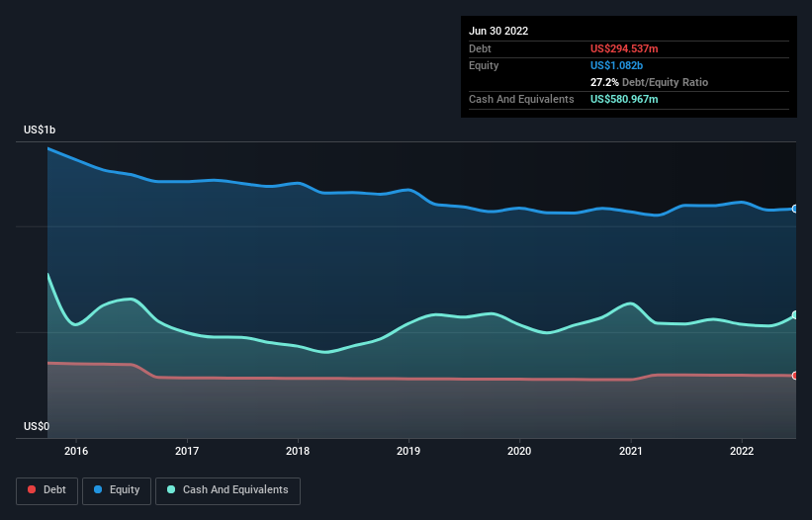Click the Equity row label in tooltip
The height and width of the screenshot is (520, 812).
click(x=484, y=65)
